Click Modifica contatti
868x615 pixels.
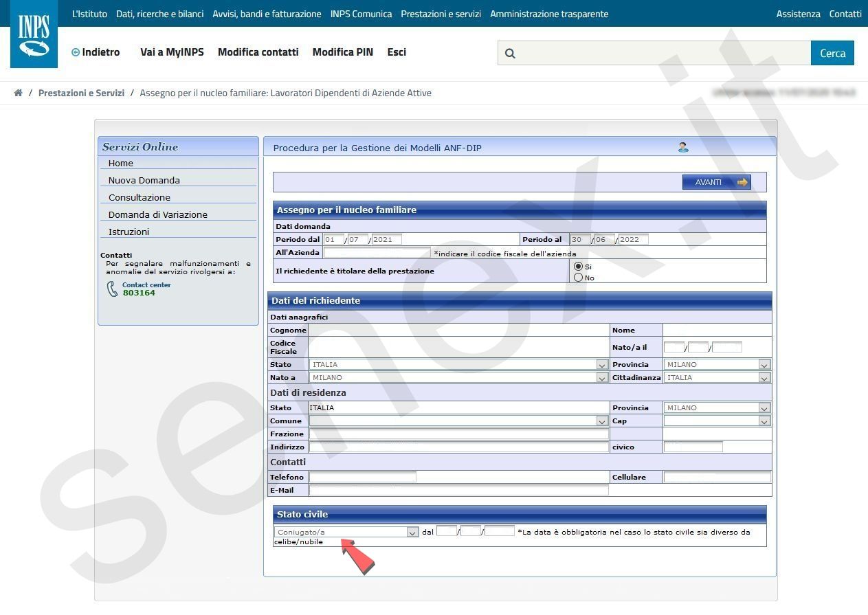(x=258, y=52)
